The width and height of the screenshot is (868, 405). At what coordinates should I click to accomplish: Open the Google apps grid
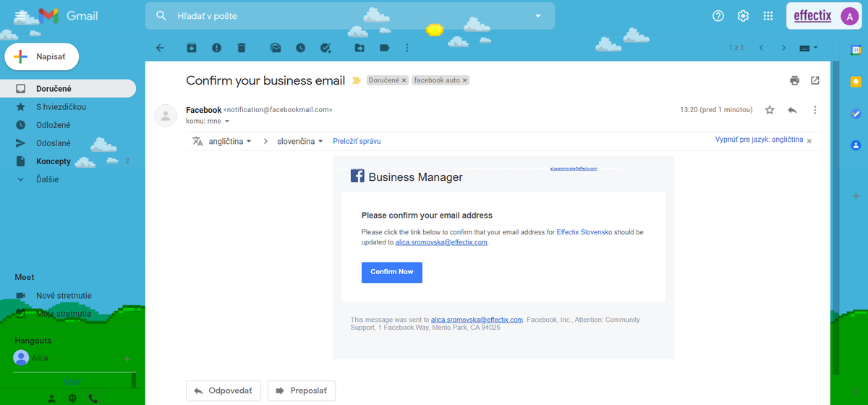[x=768, y=16]
